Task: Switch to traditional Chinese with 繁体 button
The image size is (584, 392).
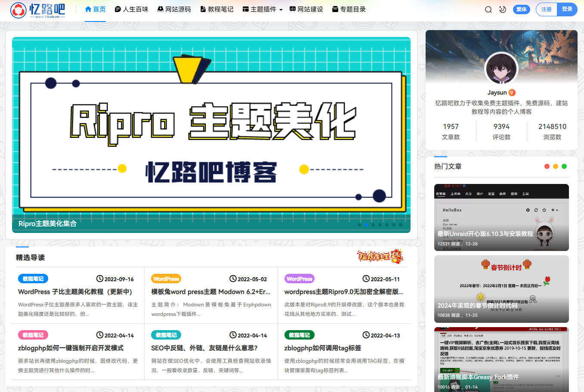Action: point(522,9)
